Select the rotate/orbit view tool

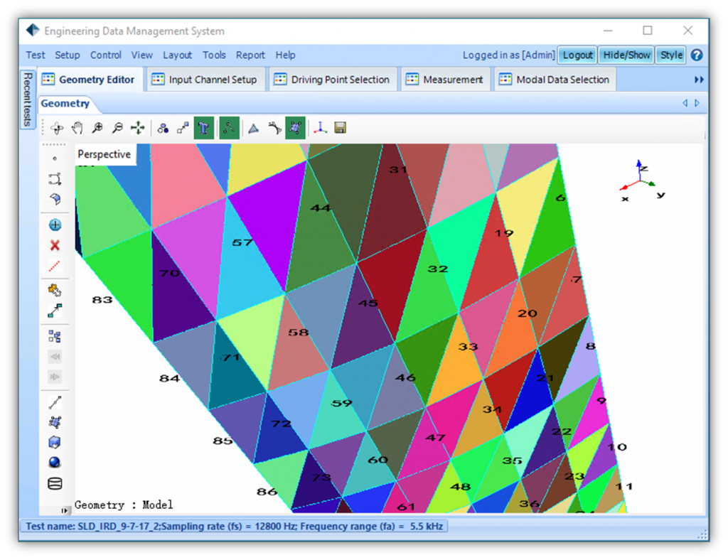point(57,128)
